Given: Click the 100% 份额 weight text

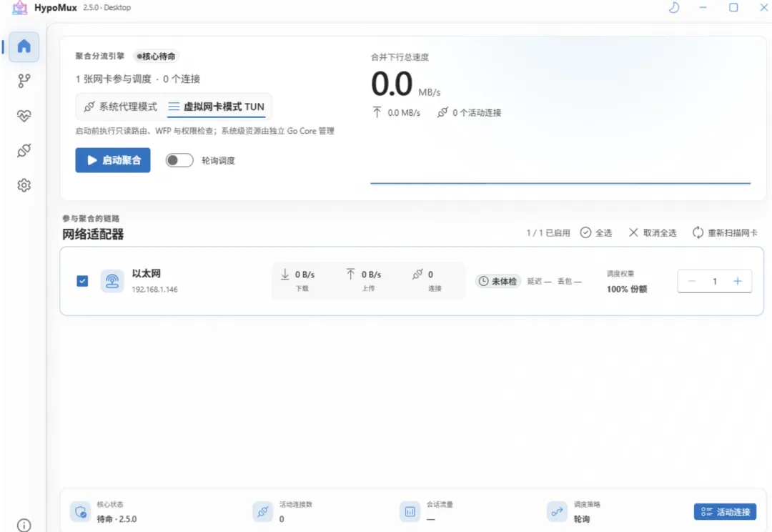Looking at the screenshot, I should (627, 289).
